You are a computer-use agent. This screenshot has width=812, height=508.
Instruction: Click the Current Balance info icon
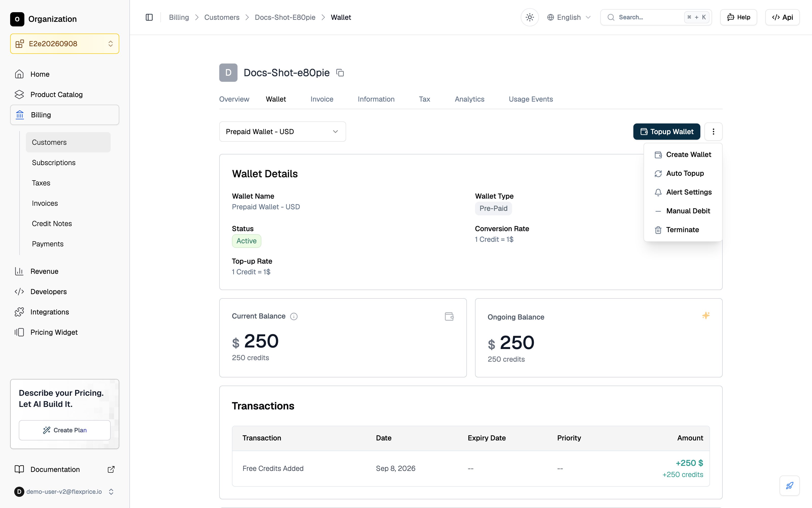pyautogui.click(x=294, y=316)
